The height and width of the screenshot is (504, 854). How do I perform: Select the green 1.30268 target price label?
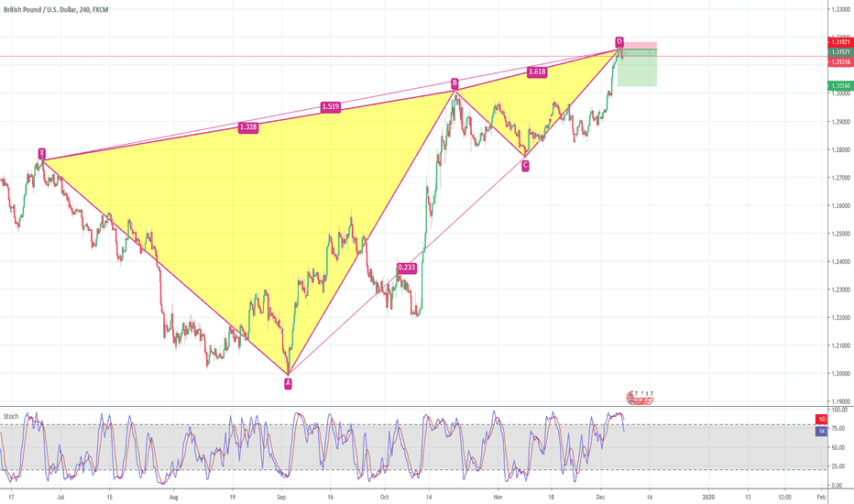tap(838, 85)
